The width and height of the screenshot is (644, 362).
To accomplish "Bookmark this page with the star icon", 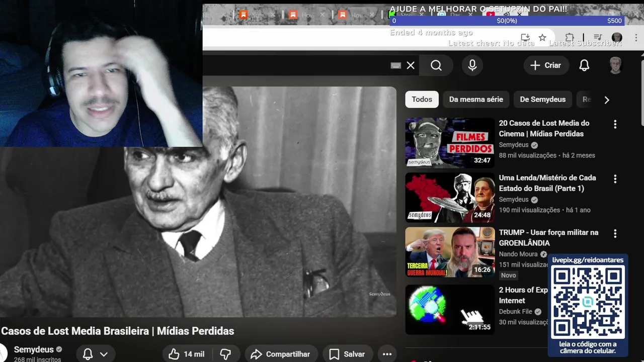I will pos(542,38).
